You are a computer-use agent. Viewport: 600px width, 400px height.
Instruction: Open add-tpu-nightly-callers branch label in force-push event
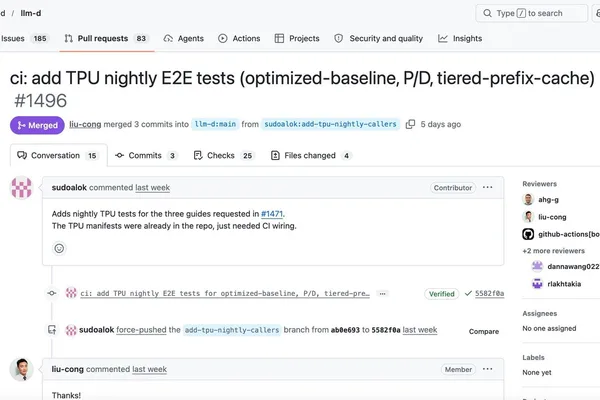(x=232, y=330)
